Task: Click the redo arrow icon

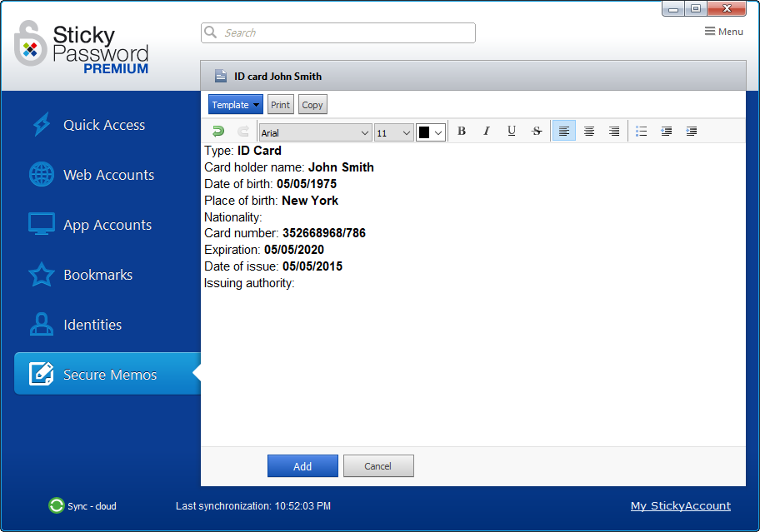Action: (x=243, y=132)
